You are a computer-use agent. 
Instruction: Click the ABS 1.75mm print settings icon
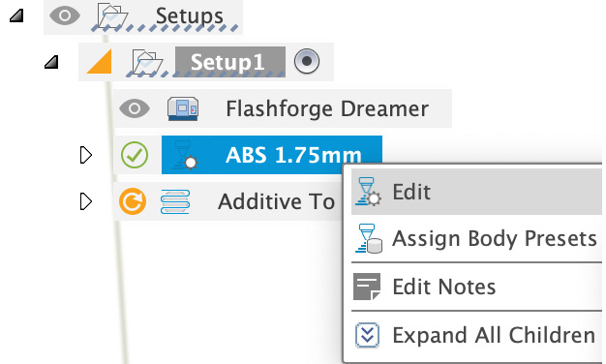pos(185,155)
